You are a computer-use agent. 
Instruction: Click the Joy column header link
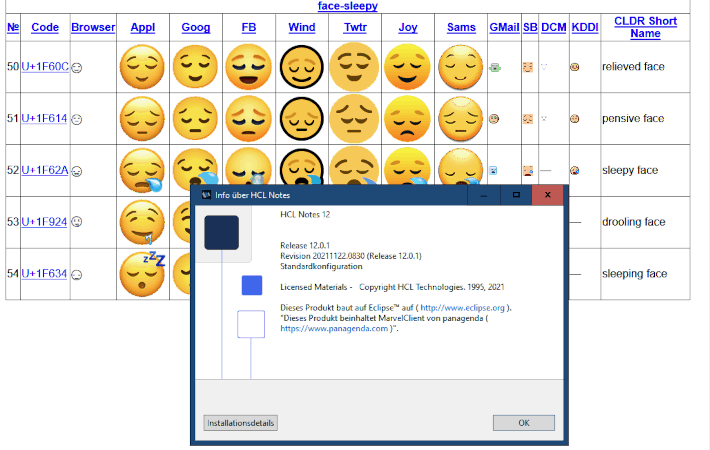(408, 27)
